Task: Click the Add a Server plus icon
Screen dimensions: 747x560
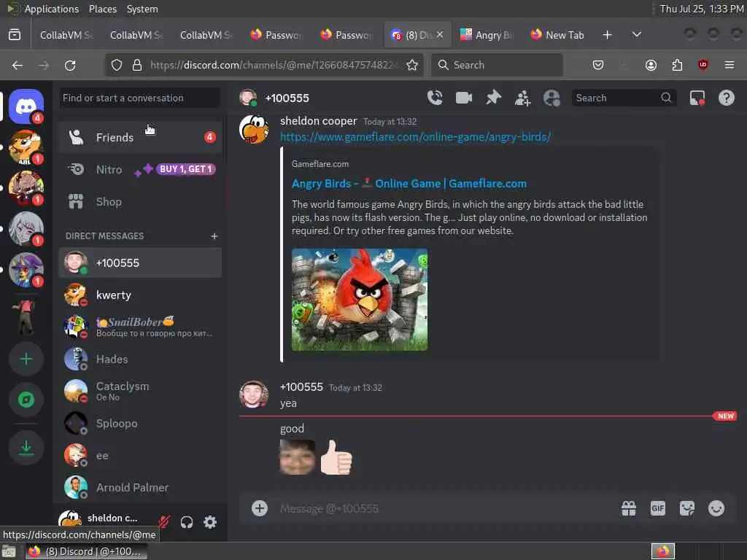Action: pos(26,359)
